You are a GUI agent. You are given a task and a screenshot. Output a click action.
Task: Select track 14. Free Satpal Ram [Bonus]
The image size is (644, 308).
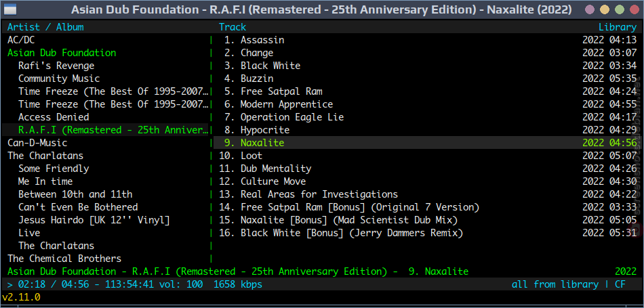point(428,207)
